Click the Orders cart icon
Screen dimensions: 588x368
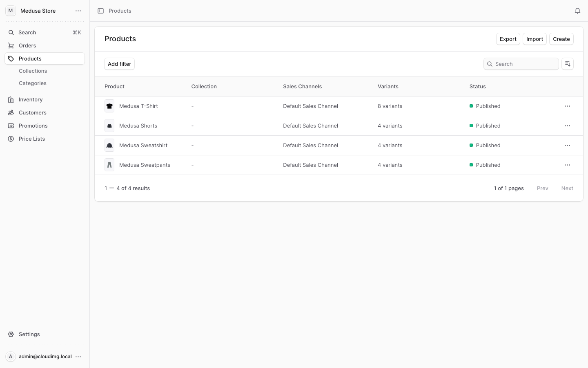[x=11, y=45]
